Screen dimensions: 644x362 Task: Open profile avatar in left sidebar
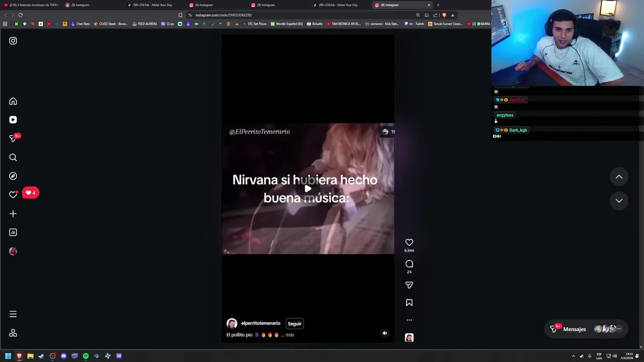pos(13,251)
